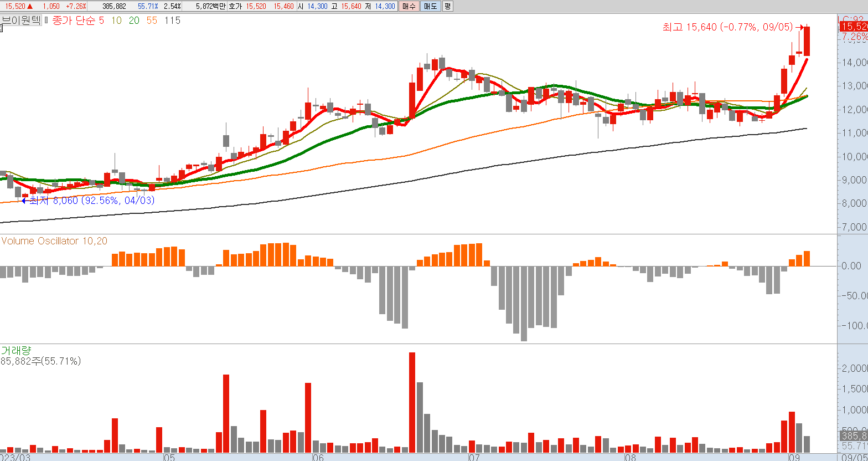Image resolution: width=868 pixels, height=461 pixels.
Task: Click the blue 55.71% value in top bar
Action: 148,6
